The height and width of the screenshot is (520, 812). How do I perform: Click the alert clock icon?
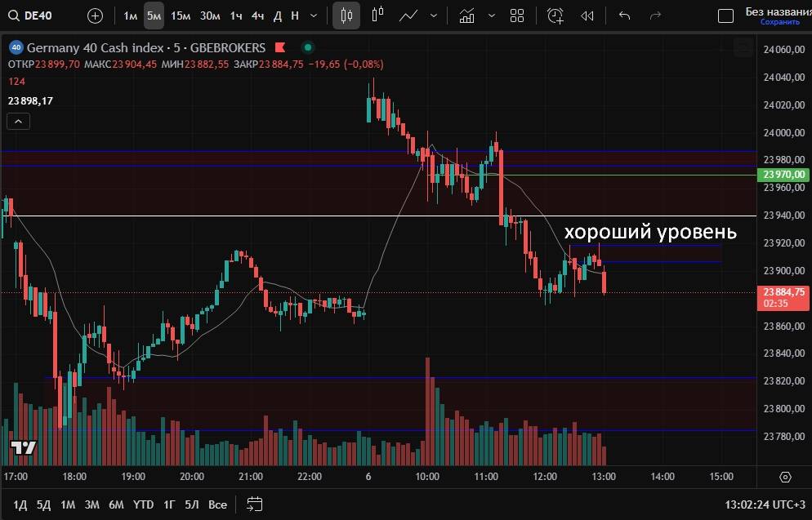tap(555, 16)
